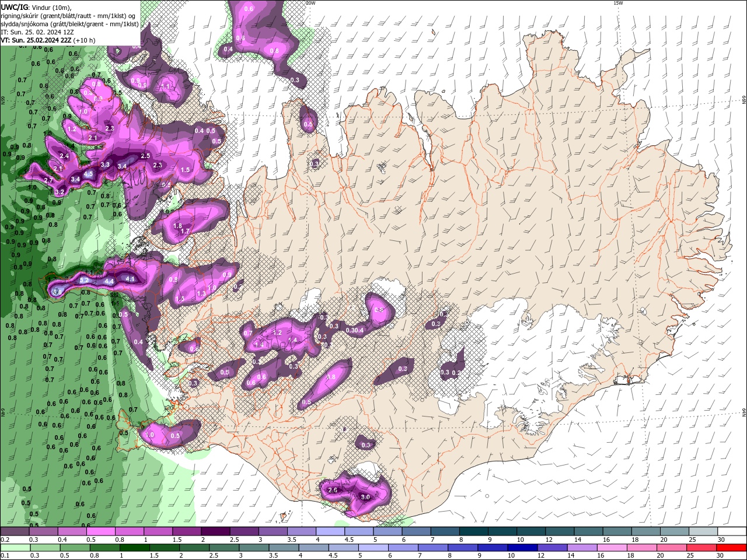Select the light violet 14 rain legend swatch
Image resolution: width=747 pixels, height=560 pixels.
(x=582, y=548)
